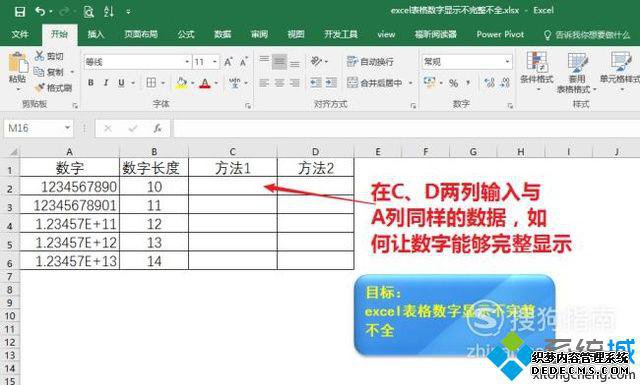The image size is (640, 385).
Task: Decrease font size with small A icon
Action: [x=244, y=62]
